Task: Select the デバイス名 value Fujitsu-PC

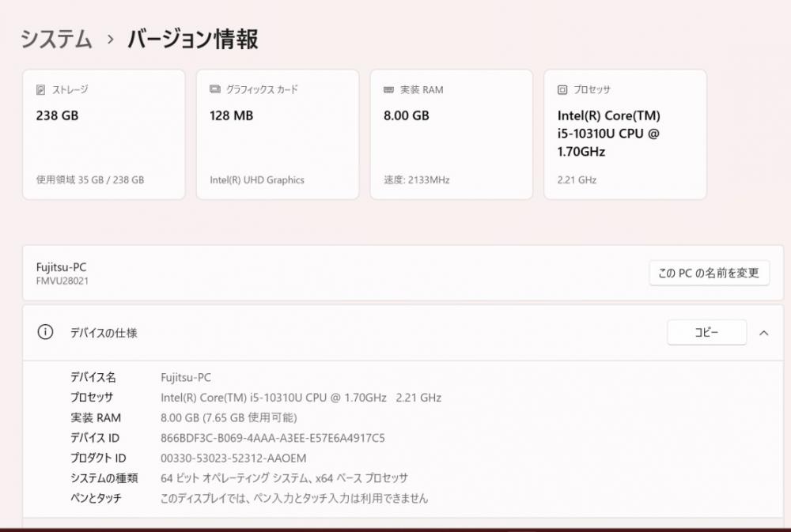Action: 186,377
